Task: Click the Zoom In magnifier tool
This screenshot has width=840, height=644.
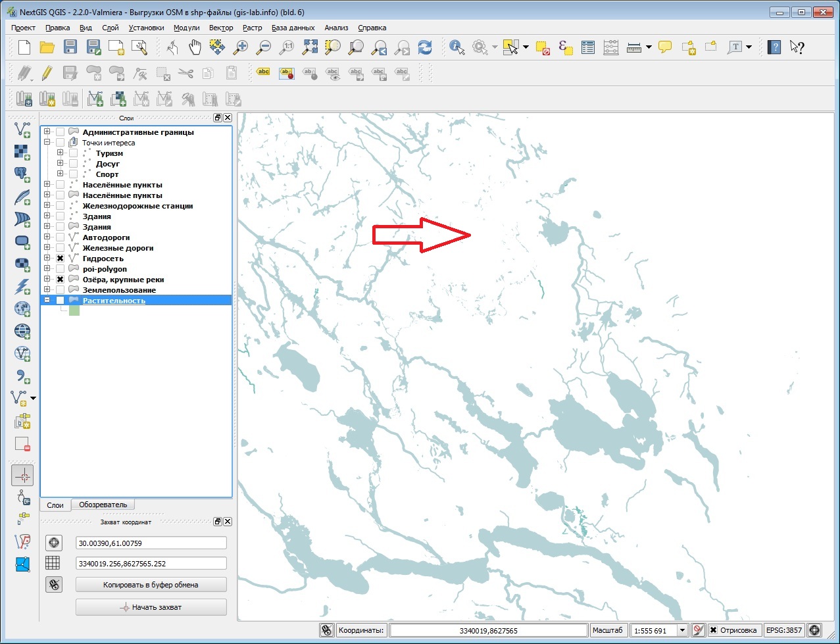Action: (241, 47)
